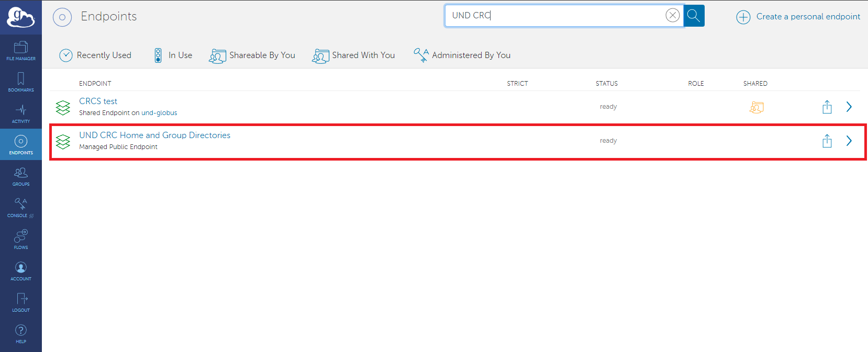Open the Bookmarks sidebar icon
The height and width of the screenshot is (352, 868).
click(x=21, y=82)
